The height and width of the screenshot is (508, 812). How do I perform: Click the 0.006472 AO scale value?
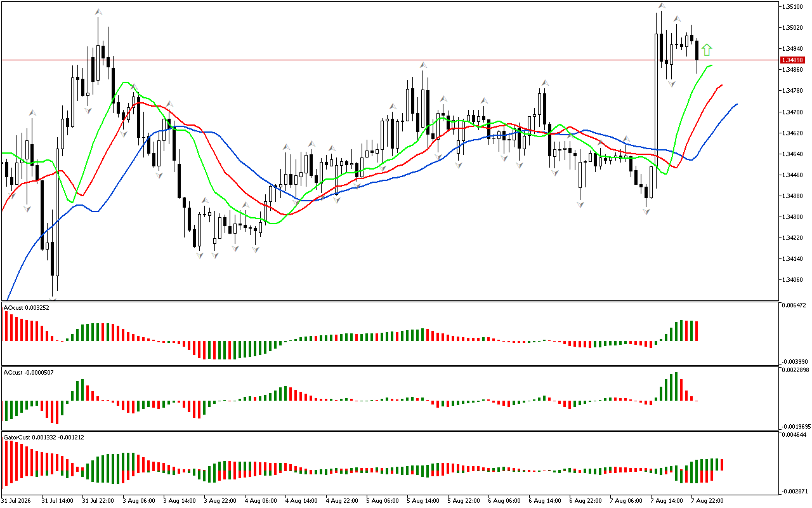point(794,306)
